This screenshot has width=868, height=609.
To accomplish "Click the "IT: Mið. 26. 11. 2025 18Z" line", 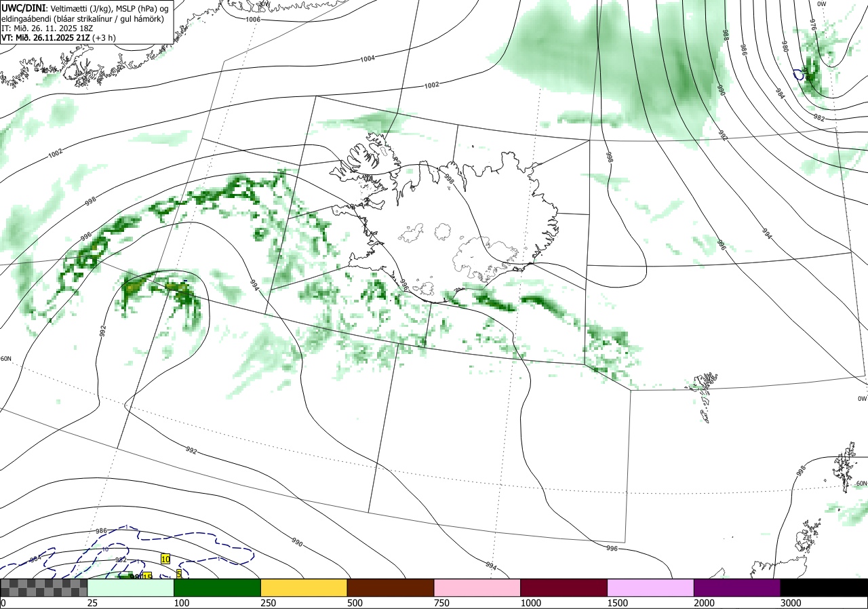I will click(47, 28).
